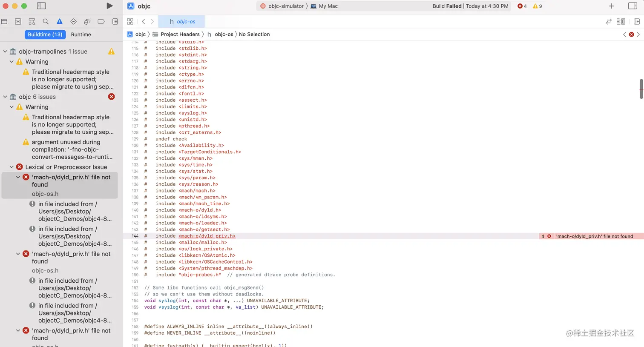The image size is (644, 347).
Task: Toggle code review change arrows icon
Action: tap(609, 21)
